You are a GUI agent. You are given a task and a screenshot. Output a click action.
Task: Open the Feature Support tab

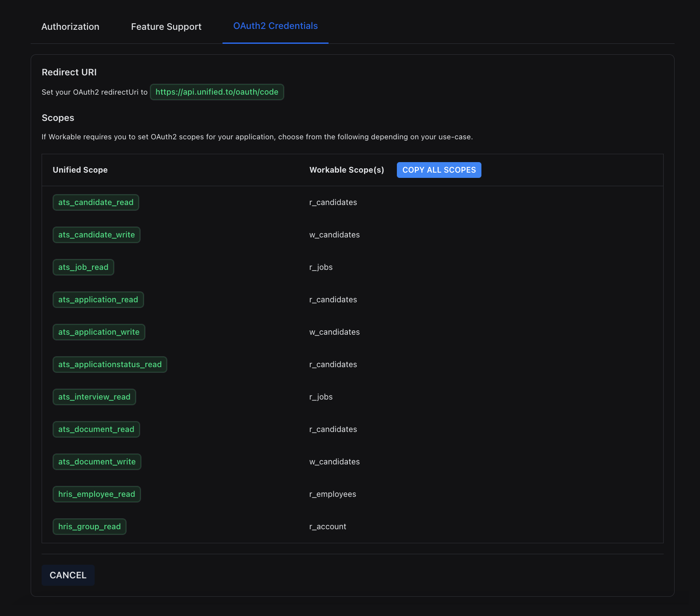(x=166, y=27)
